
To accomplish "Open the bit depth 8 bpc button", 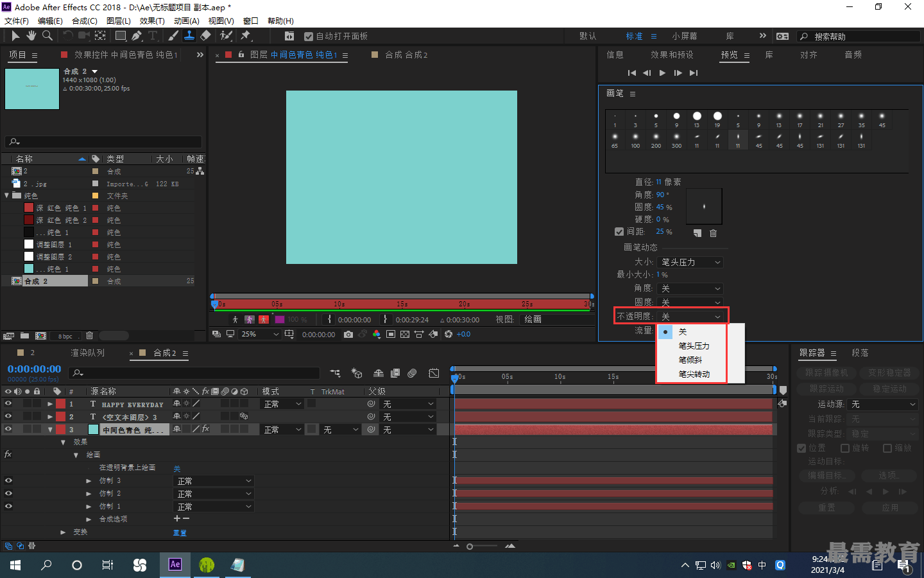I will click(x=65, y=336).
